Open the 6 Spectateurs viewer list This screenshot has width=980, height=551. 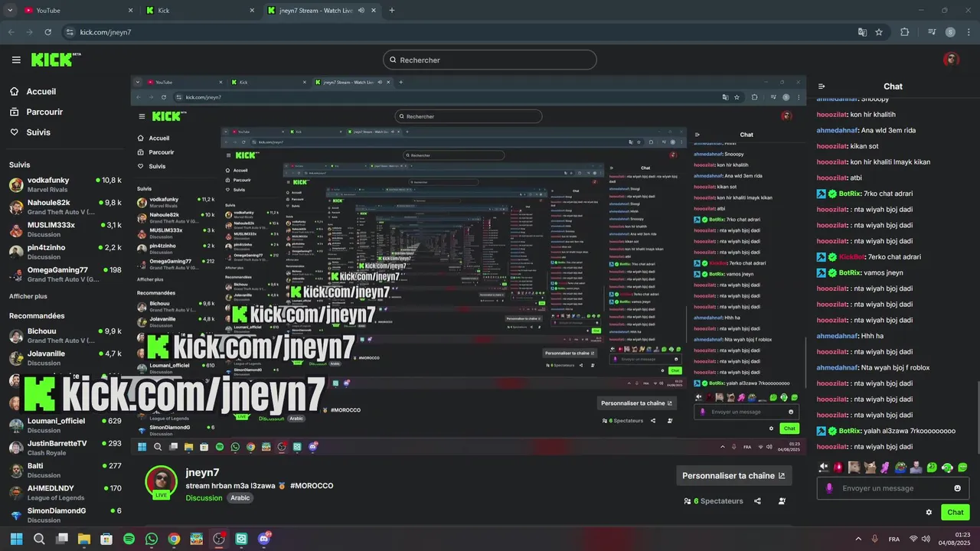tap(714, 501)
